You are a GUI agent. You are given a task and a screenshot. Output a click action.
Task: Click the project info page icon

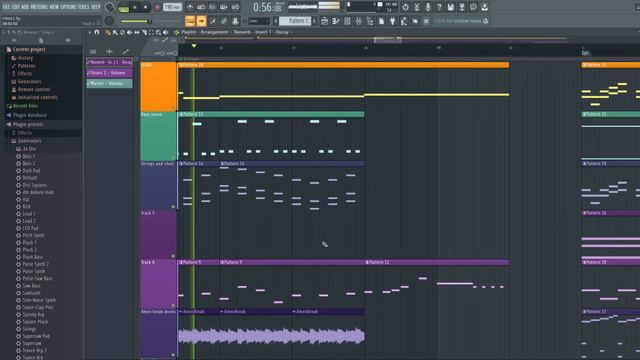pos(381,21)
